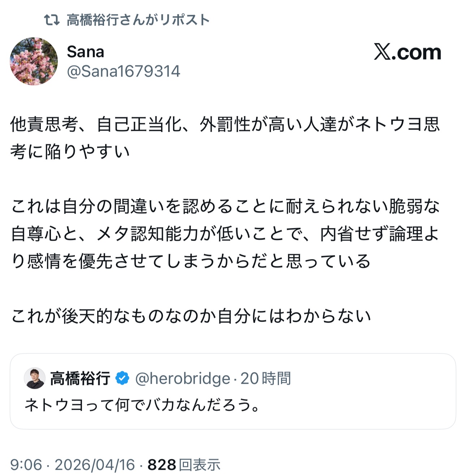The height and width of the screenshot is (476, 466).
Task: Open the @herobridge handle
Action: [x=182, y=378]
